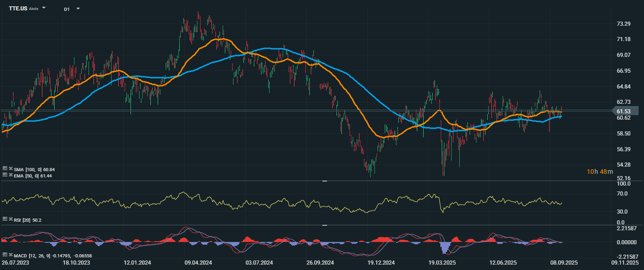
Task: Click the TTE.US ticker name
Action: [18, 9]
